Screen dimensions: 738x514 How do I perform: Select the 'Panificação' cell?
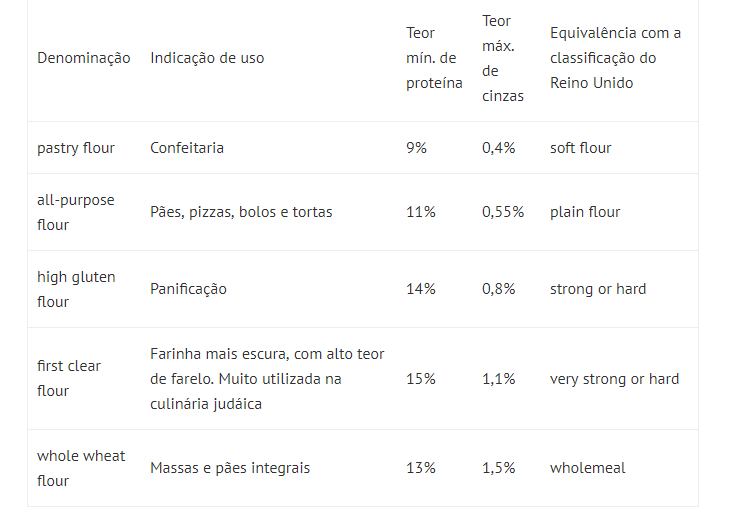(x=188, y=289)
